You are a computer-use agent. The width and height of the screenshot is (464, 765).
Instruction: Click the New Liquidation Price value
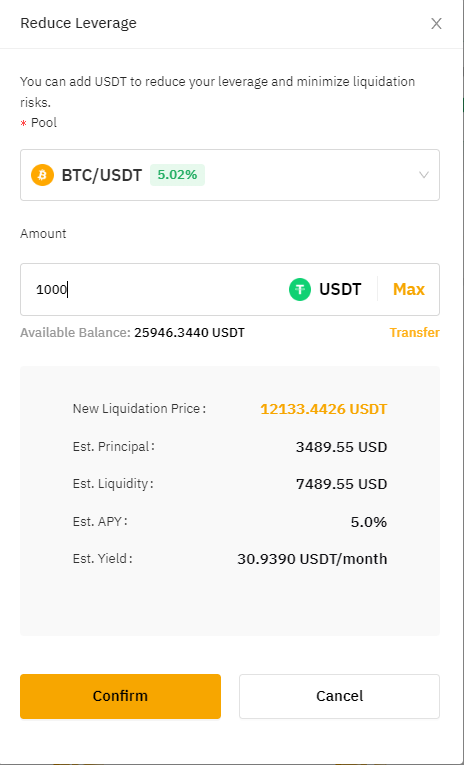[323, 409]
